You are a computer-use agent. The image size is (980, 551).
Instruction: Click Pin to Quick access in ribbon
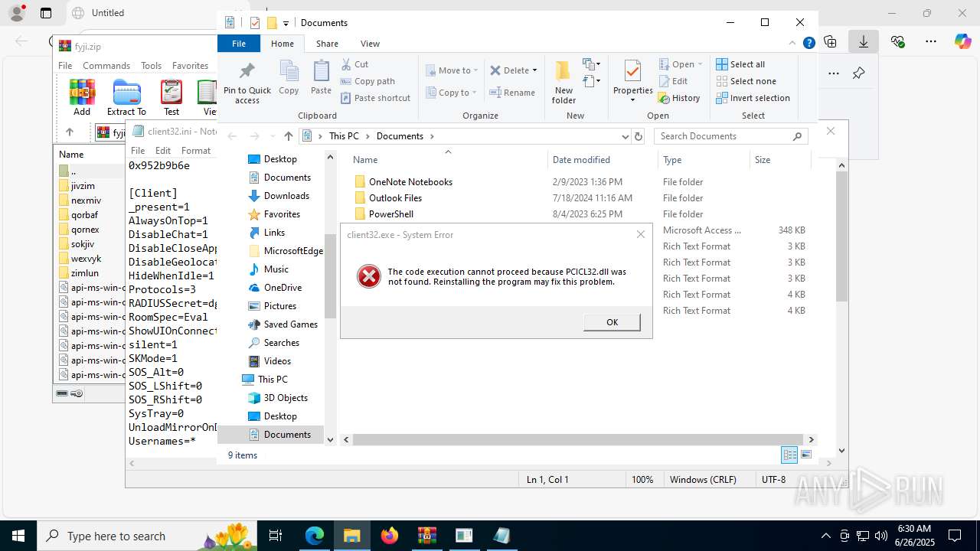pos(247,83)
